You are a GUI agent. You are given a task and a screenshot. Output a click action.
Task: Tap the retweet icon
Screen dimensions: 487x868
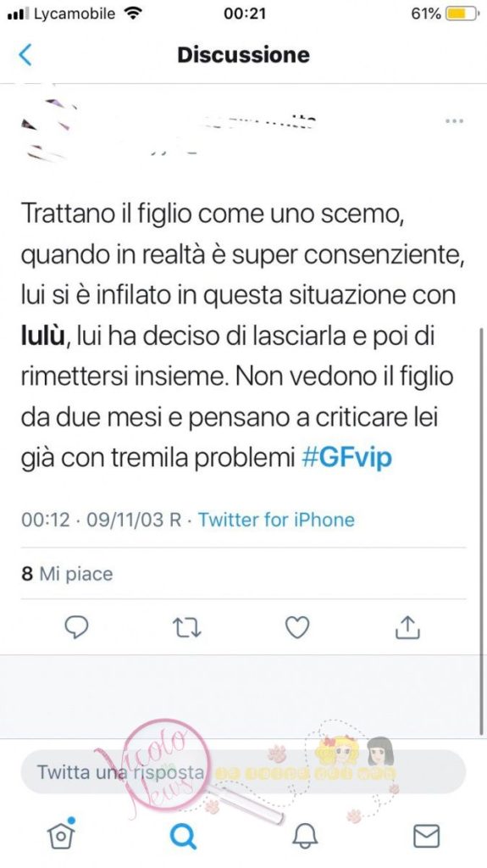click(187, 628)
